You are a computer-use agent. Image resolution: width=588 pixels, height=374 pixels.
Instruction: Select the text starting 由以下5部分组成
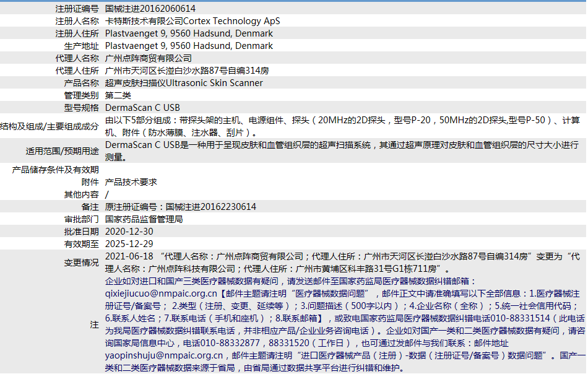tap(343, 126)
